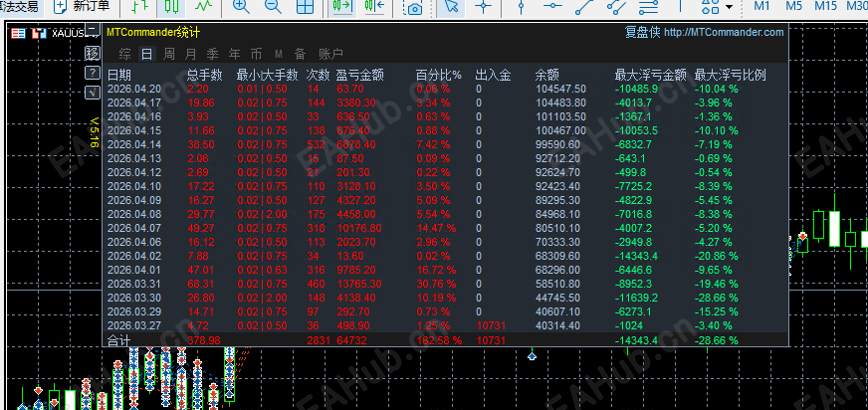Click the 最大浮亏比例 column header
This screenshot has height=410, width=868.
click(x=731, y=75)
